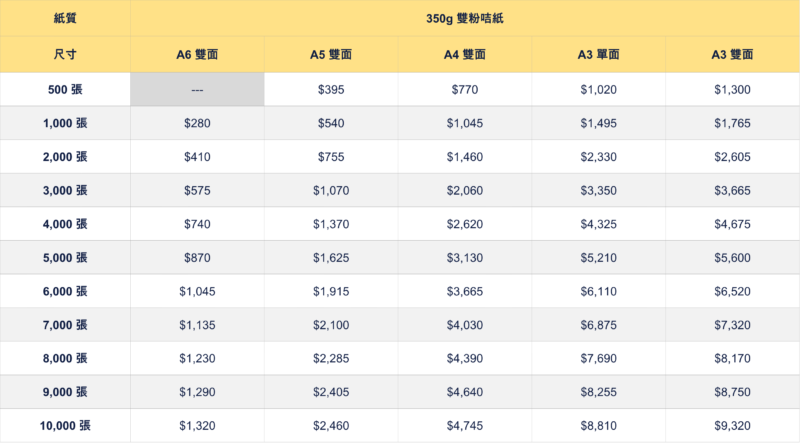Select the $4,030 price cell
This screenshot has height=444, width=800.
coord(465,325)
